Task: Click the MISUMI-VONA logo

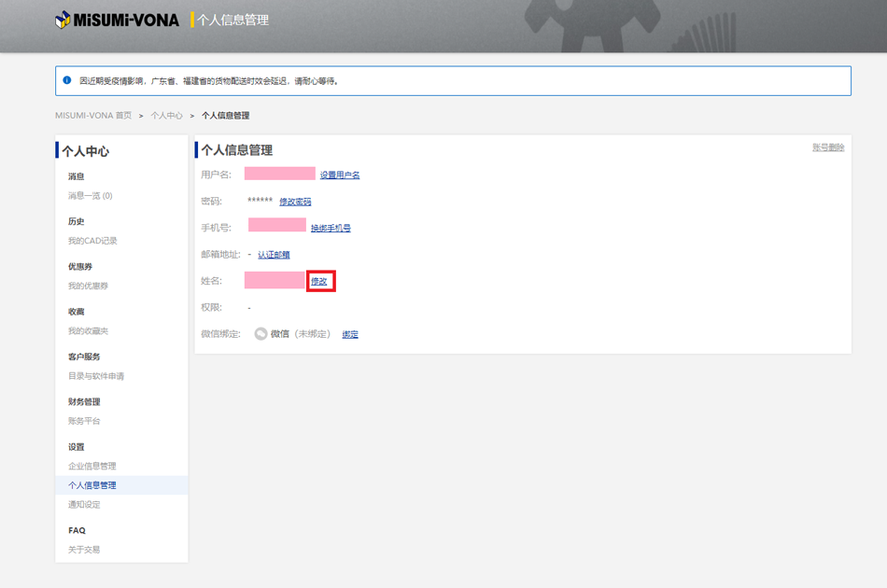Action: click(117, 20)
